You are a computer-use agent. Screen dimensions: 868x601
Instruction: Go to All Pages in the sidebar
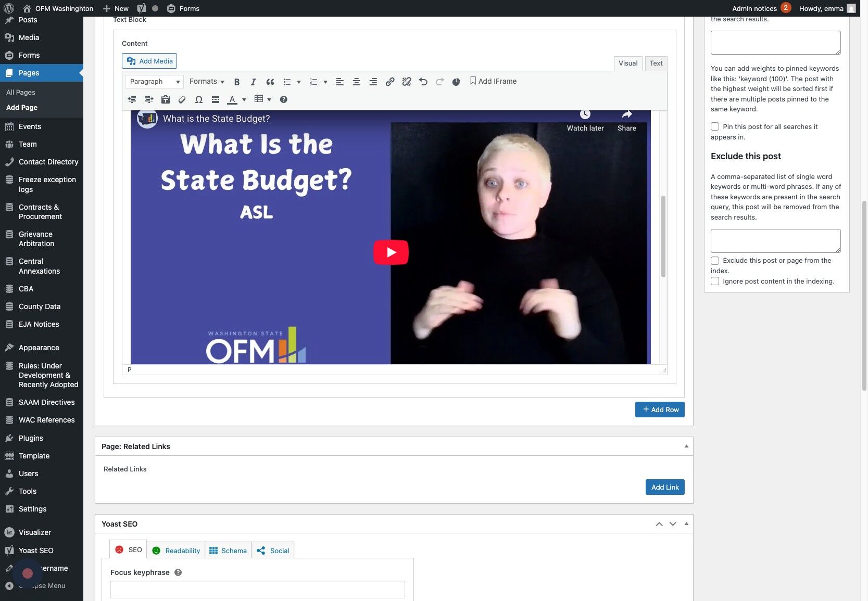point(21,92)
